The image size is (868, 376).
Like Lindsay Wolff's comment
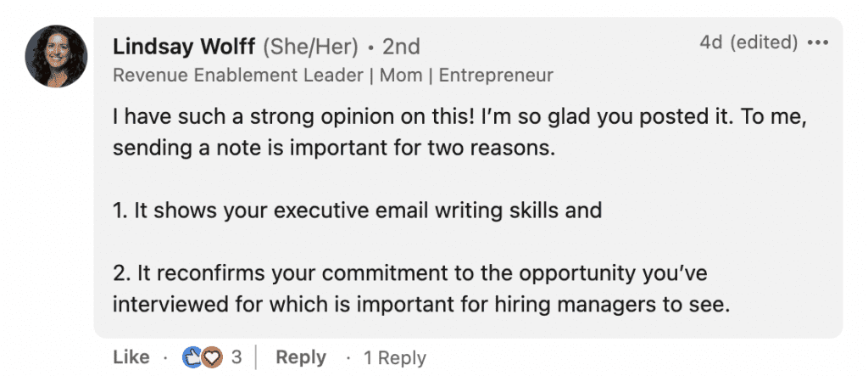pyautogui.click(x=131, y=357)
